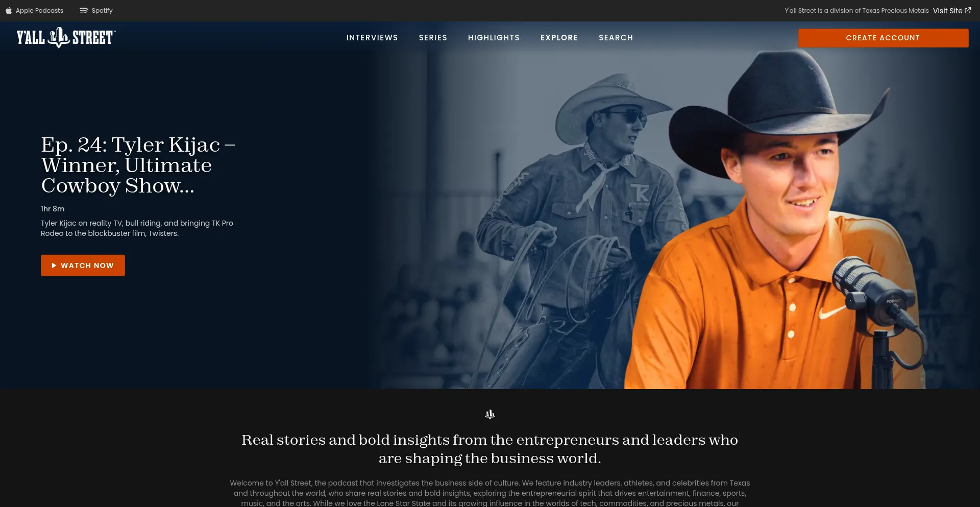Click the Tyler Kijac episode description text
Image resolution: width=980 pixels, height=507 pixels.
click(x=137, y=228)
